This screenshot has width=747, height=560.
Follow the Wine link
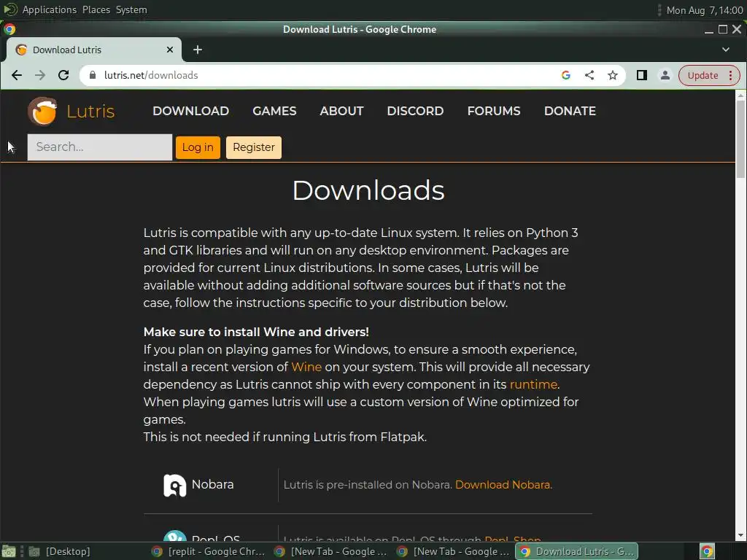point(306,367)
